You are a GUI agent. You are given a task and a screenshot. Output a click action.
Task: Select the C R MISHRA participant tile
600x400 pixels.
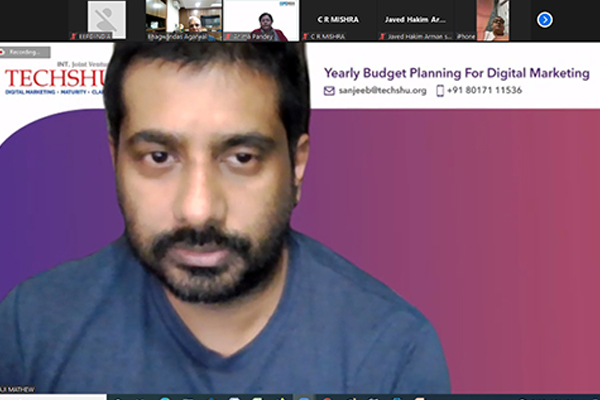pos(338,20)
